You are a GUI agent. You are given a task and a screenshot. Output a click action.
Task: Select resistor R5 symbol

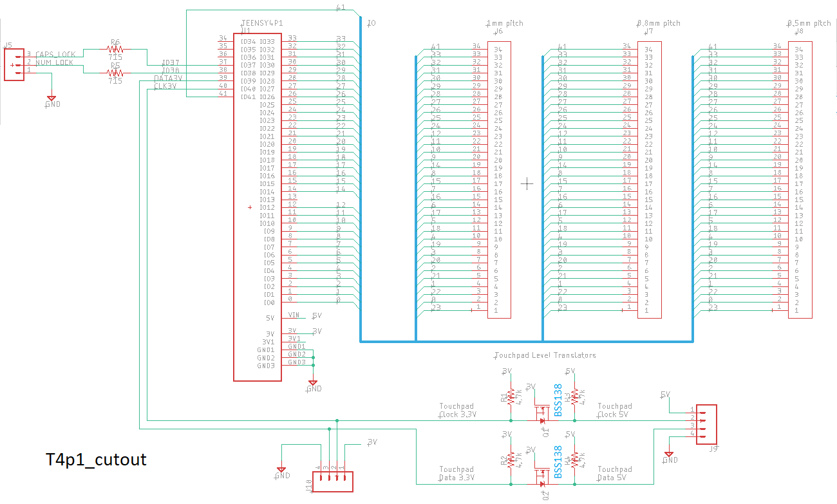click(x=115, y=73)
